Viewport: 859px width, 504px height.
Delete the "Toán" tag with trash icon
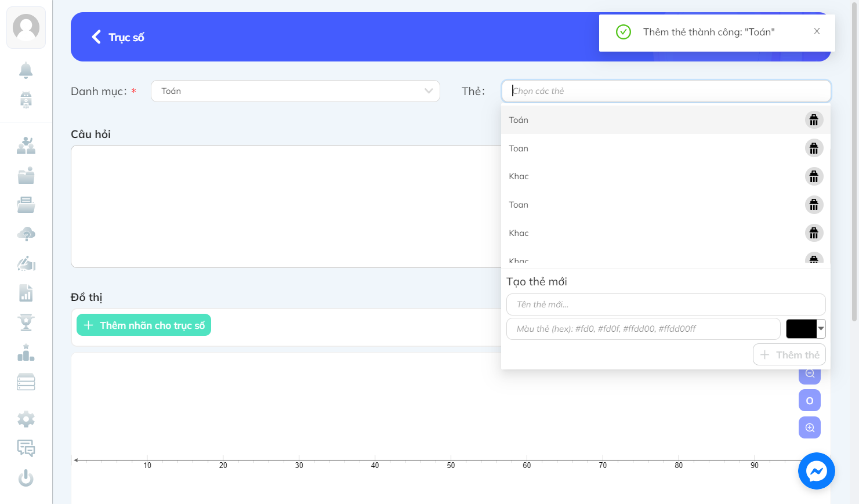pos(814,120)
